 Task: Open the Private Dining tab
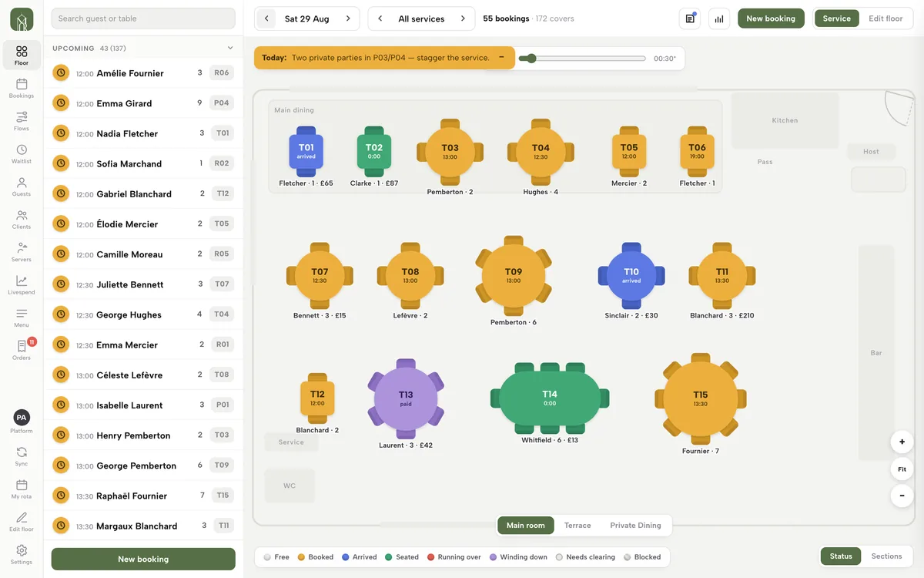tap(635, 526)
